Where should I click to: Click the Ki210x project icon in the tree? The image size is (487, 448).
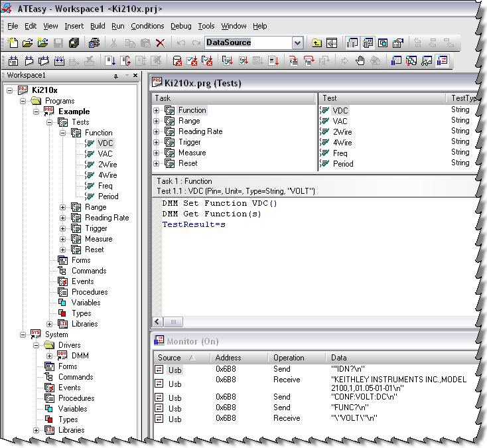pos(23,90)
